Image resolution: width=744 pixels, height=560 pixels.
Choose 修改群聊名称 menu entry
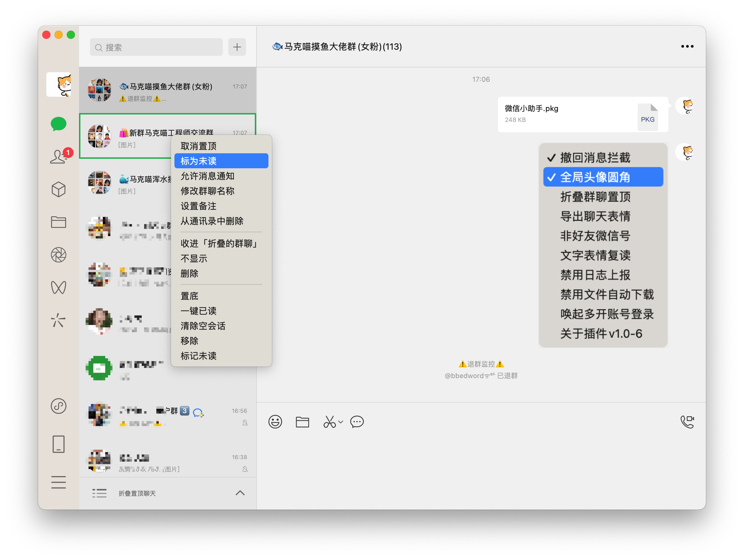[x=207, y=191]
